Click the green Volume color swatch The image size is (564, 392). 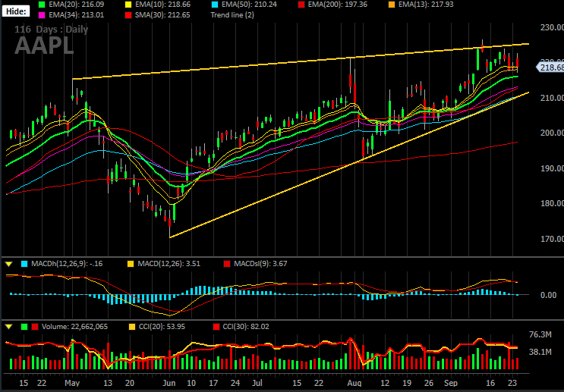pyautogui.click(x=24, y=327)
